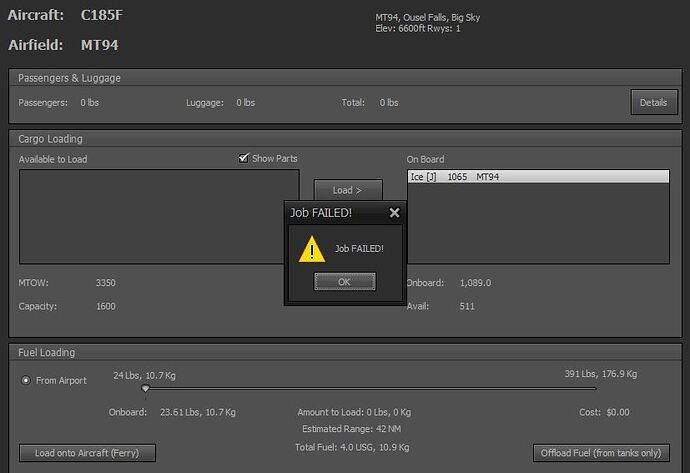Click the OK button in the dialog
The width and height of the screenshot is (690, 473).
[x=344, y=282]
